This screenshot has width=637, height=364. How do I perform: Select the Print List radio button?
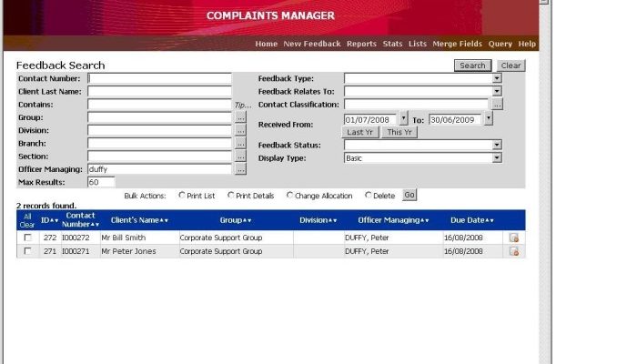point(183,195)
